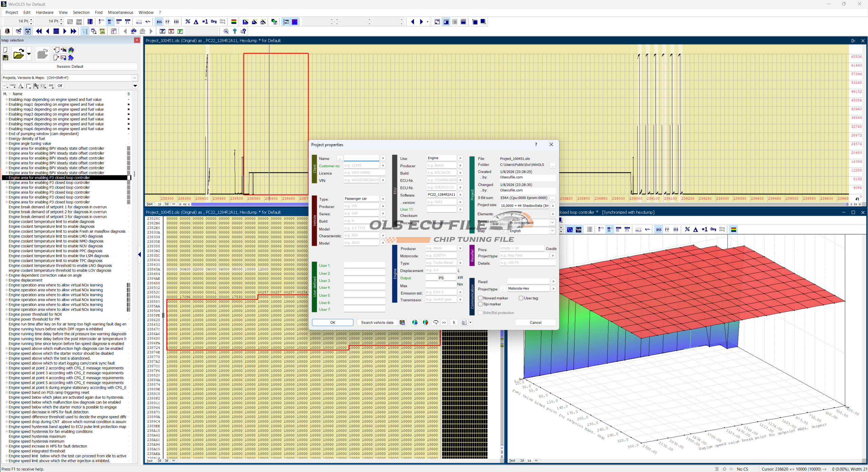Click the Org original values icon

(214, 22)
